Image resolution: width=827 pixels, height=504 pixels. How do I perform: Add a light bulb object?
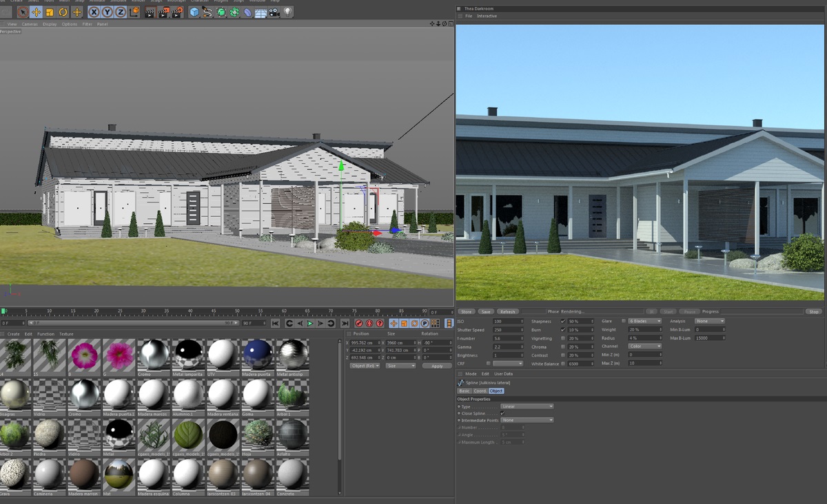pos(288,12)
